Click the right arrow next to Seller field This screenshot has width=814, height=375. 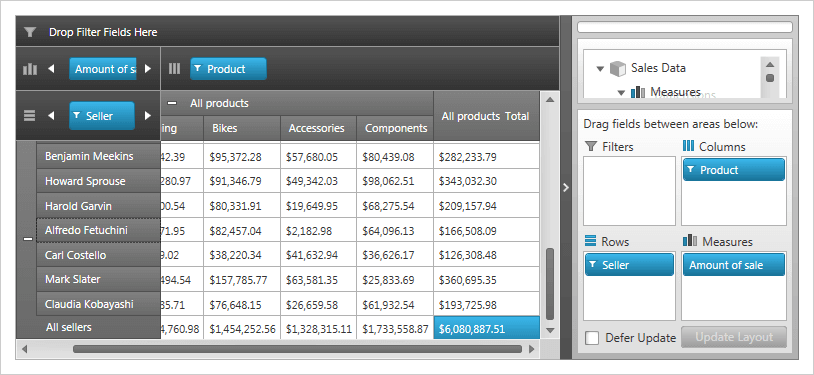pos(148,116)
